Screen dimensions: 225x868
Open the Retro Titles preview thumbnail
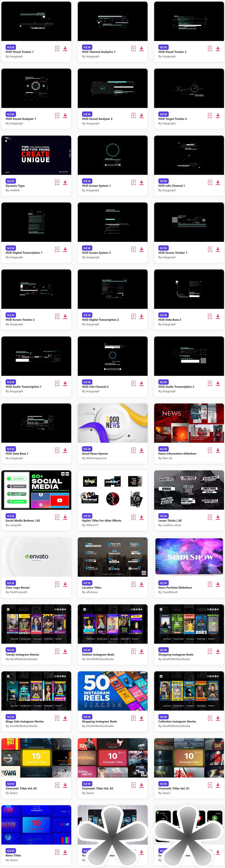[36, 825]
